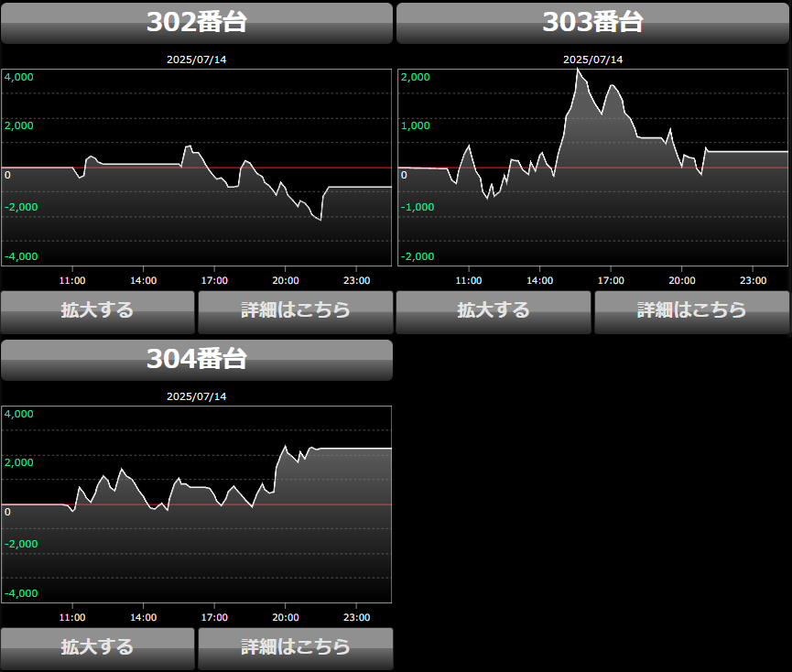Click the 302 machine slump graph

[197, 168]
